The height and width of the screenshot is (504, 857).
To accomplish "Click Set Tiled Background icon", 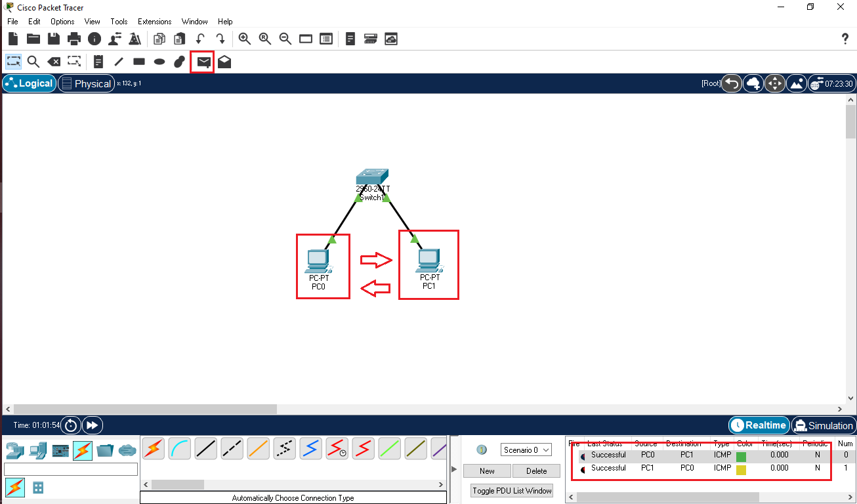I will [x=797, y=83].
